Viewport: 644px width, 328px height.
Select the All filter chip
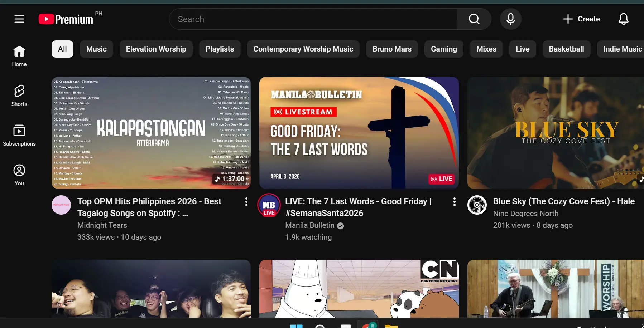click(x=62, y=49)
